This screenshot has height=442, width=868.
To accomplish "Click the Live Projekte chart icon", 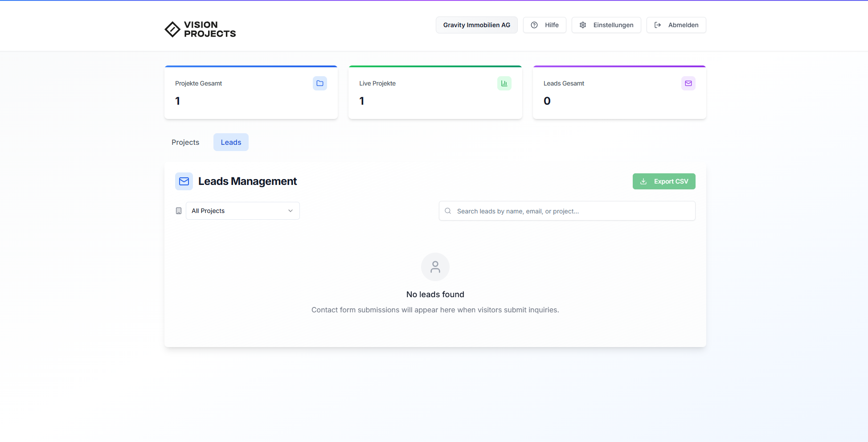I will [504, 83].
